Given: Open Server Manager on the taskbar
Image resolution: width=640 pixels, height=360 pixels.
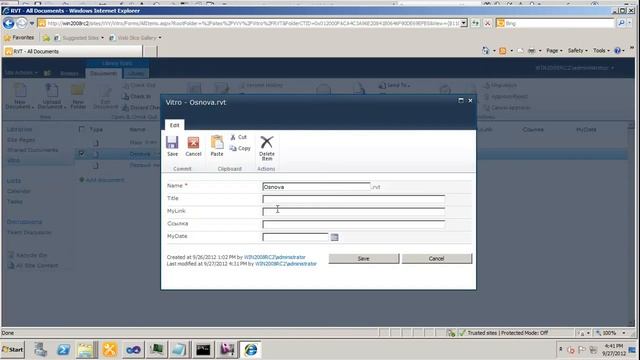Looking at the screenshot, I should (40, 349).
